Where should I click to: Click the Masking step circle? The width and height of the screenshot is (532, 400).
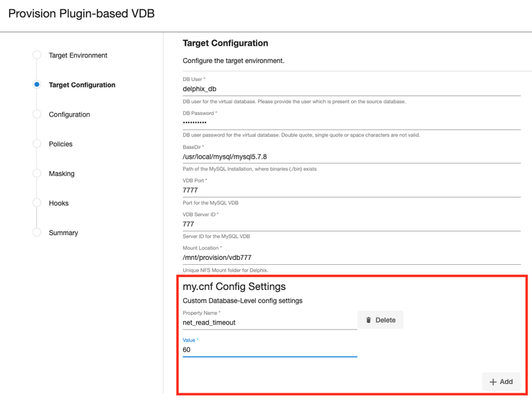(x=37, y=173)
